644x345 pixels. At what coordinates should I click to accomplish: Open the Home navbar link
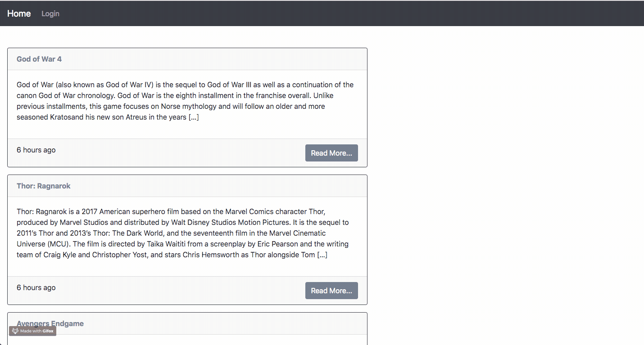[19, 13]
